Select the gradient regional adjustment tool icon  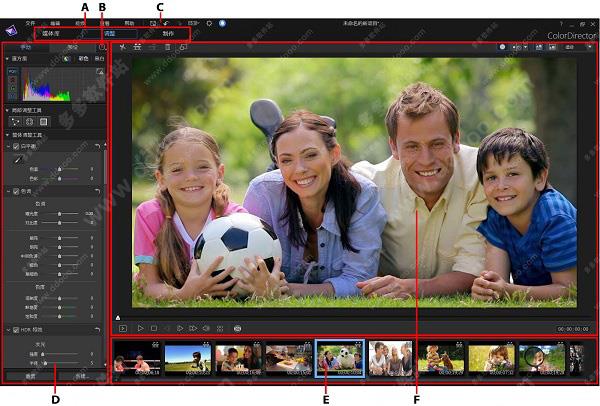44,122
